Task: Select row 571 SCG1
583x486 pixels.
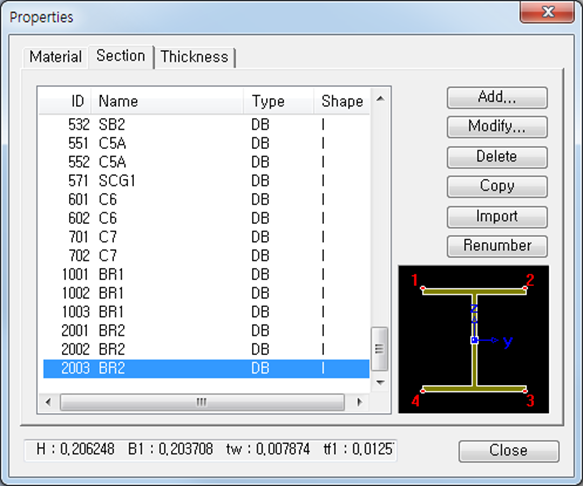Action: pos(206,181)
